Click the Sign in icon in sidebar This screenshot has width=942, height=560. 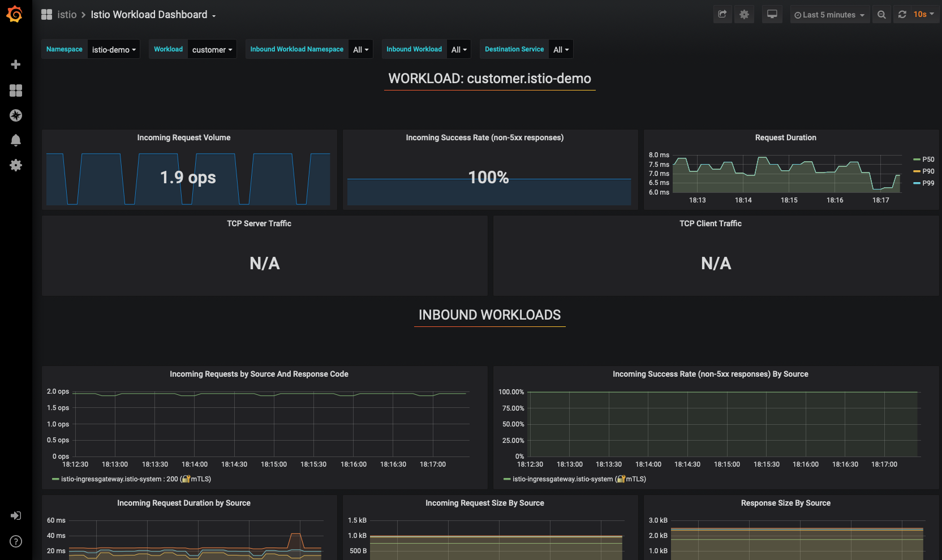pos(16,516)
